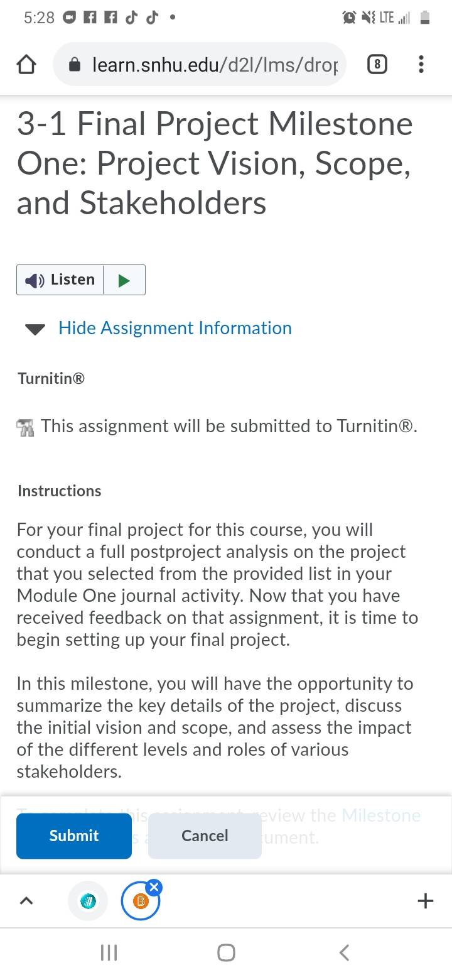Collapse assignment info with black triangle
This screenshot has height=980, width=452.
click(x=35, y=329)
